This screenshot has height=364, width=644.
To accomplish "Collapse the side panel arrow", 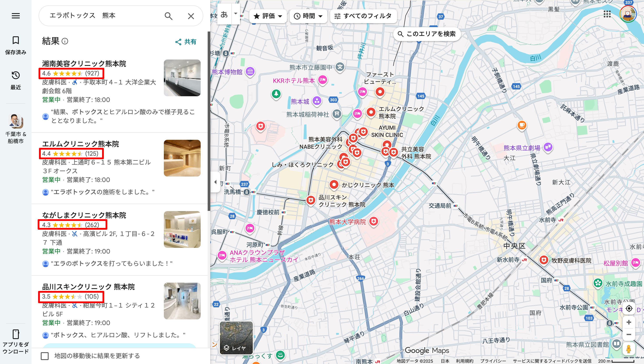I will (x=215, y=182).
